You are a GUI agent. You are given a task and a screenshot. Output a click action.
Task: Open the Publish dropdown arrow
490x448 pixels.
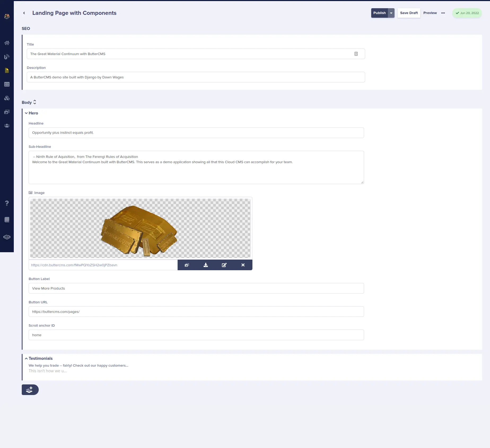(391, 13)
